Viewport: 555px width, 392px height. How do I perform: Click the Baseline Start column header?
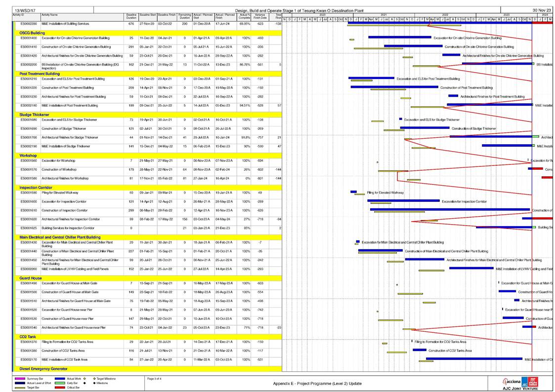point(147,15)
